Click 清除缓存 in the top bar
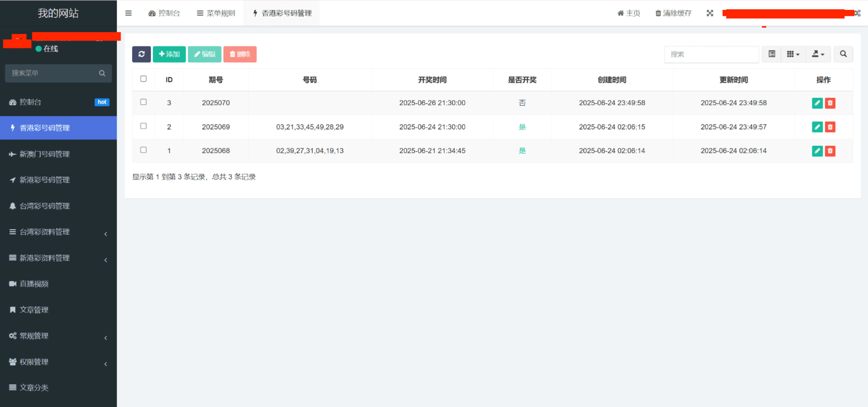 click(x=673, y=13)
